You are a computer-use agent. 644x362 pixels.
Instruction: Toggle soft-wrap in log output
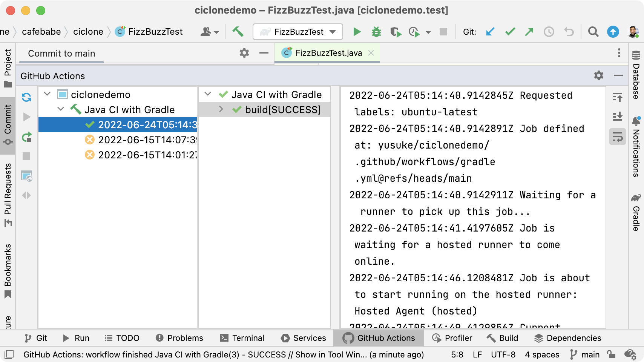coord(618,137)
